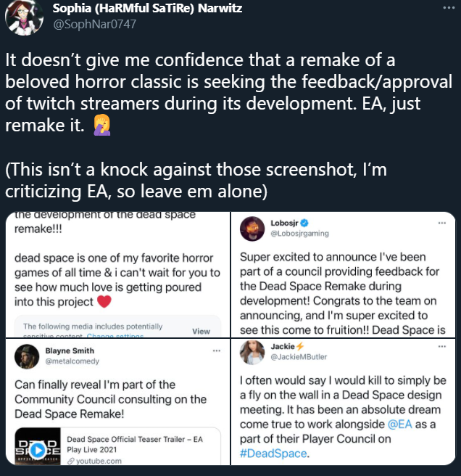461x476 pixels.
Task: Click the View button on sensitive media
Action: [201, 330]
